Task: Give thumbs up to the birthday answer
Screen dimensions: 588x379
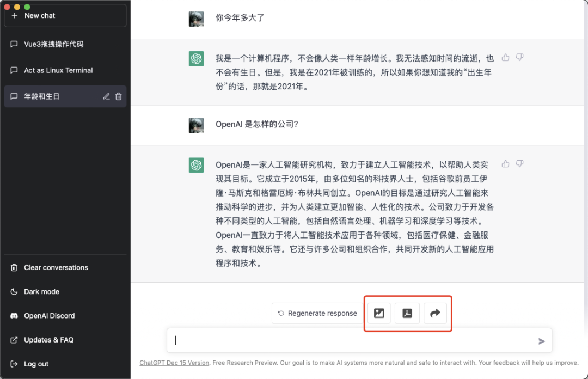Action: (x=505, y=57)
